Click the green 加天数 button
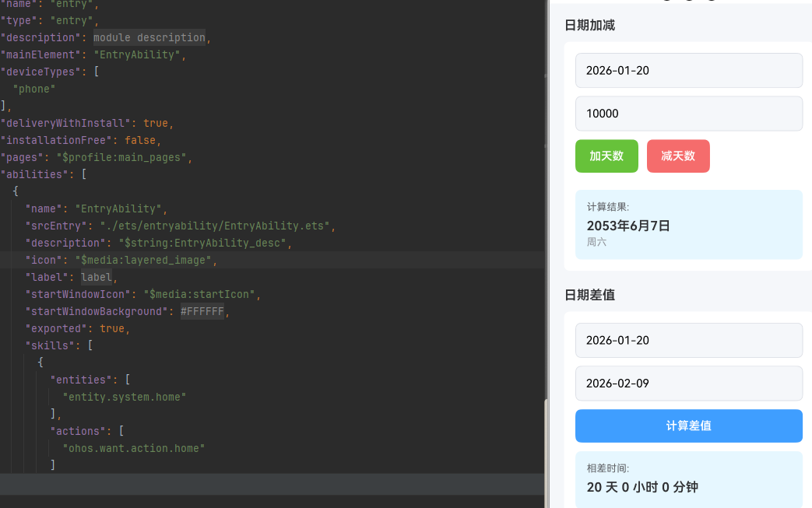Viewport: 812px width, 508px height. [606, 156]
